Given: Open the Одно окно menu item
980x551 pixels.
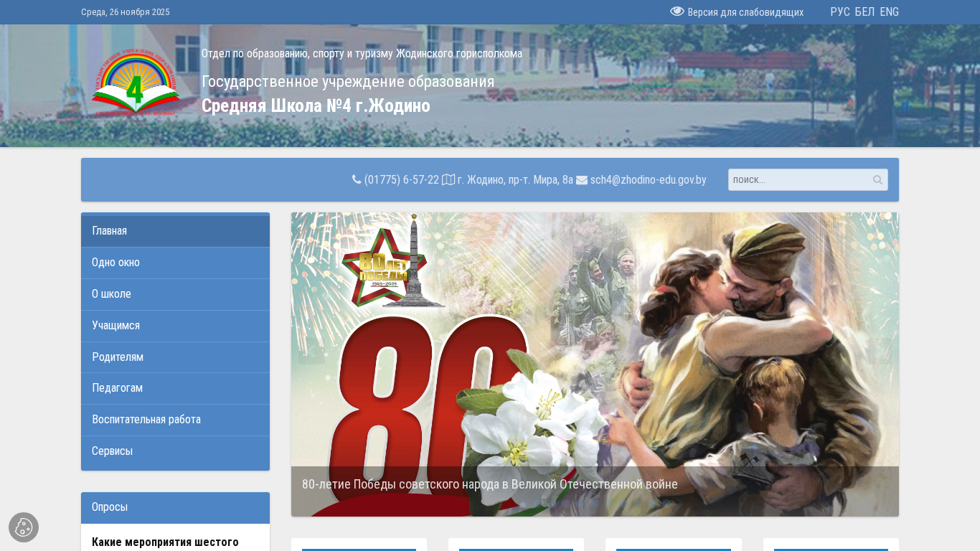Looking at the screenshot, I should click(x=175, y=263).
